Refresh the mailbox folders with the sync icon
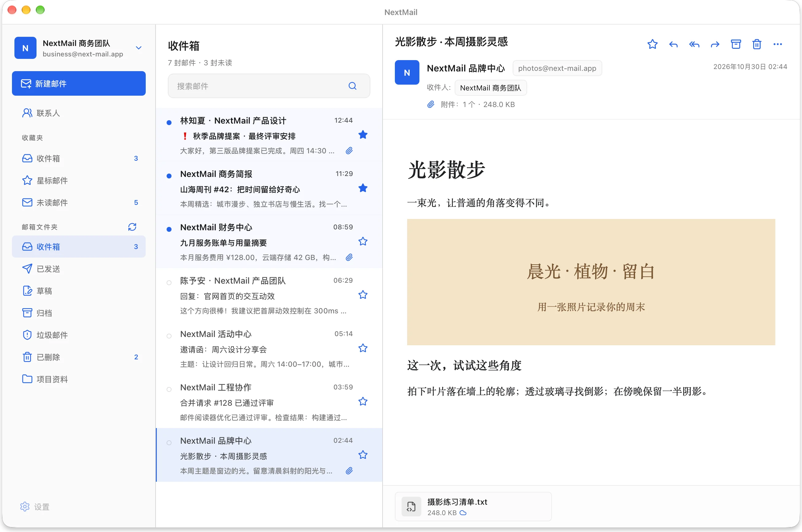The height and width of the screenshot is (532, 802). point(132,227)
